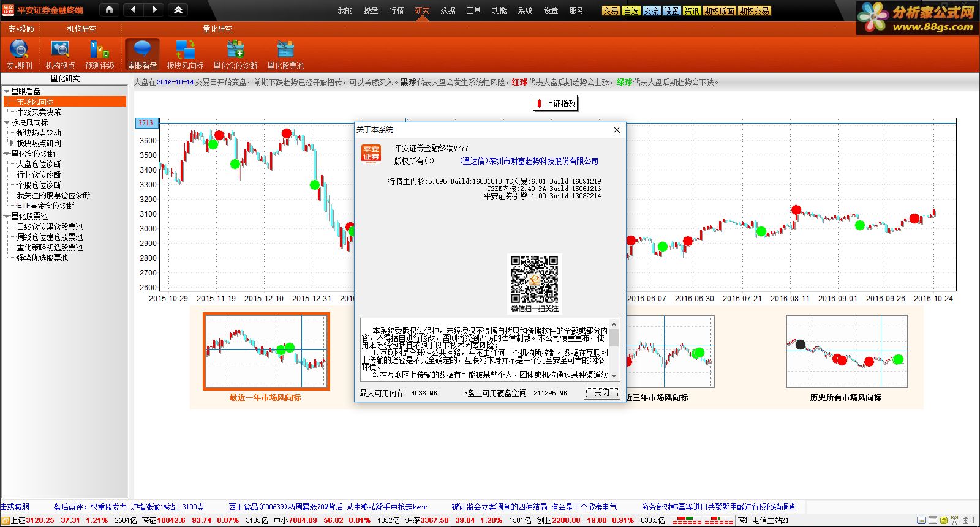The image size is (980, 527).
Task: Open the 功能 menu
Action: 500,10
